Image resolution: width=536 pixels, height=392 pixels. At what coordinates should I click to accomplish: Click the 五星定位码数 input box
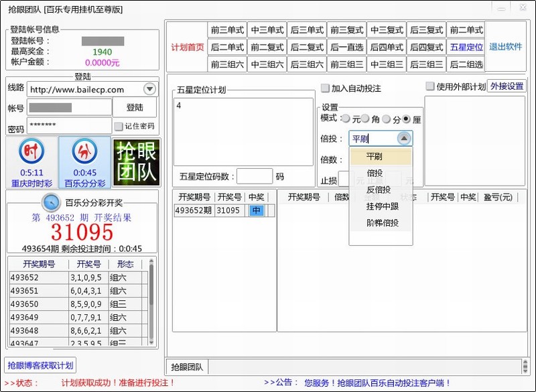(255, 177)
